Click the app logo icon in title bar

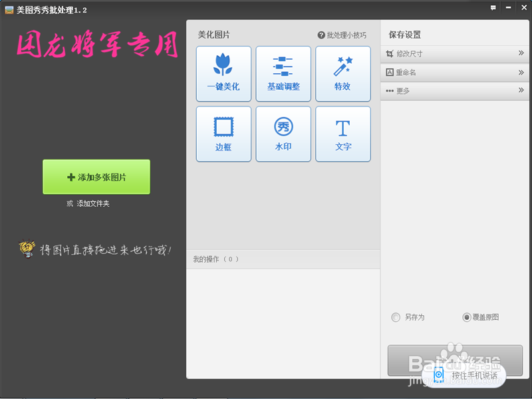coord(9,10)
